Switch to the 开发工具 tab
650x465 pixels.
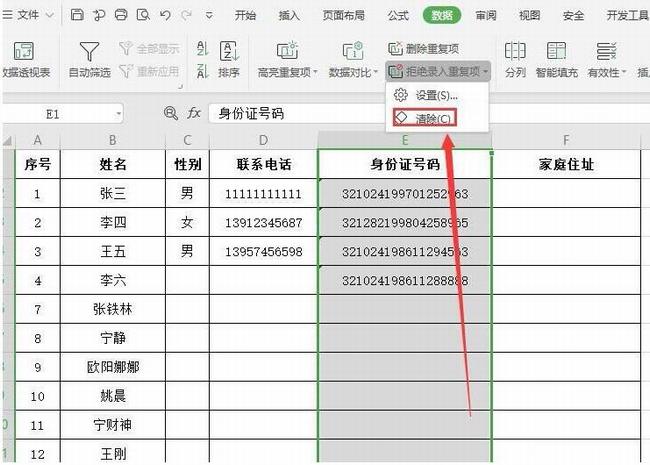(627, 15)
